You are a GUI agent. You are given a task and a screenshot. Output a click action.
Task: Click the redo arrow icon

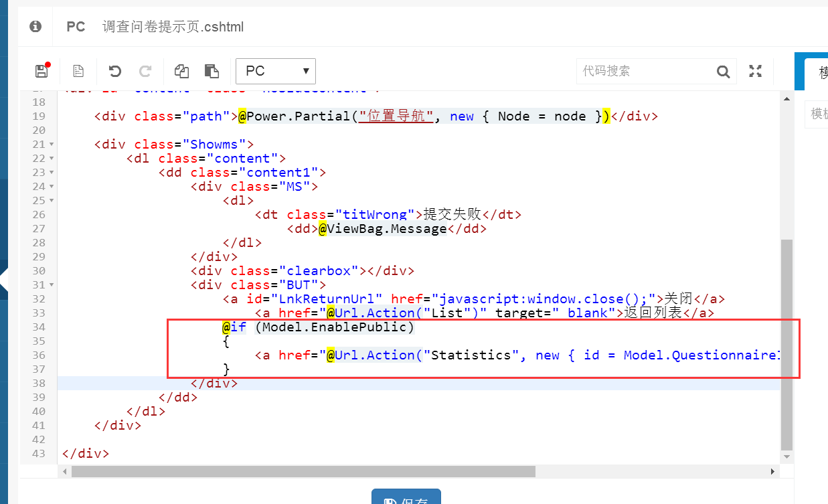145,71
